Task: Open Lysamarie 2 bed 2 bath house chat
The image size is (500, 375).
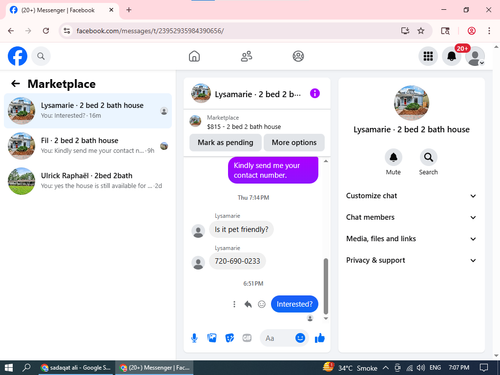Action: pos(88,111)
